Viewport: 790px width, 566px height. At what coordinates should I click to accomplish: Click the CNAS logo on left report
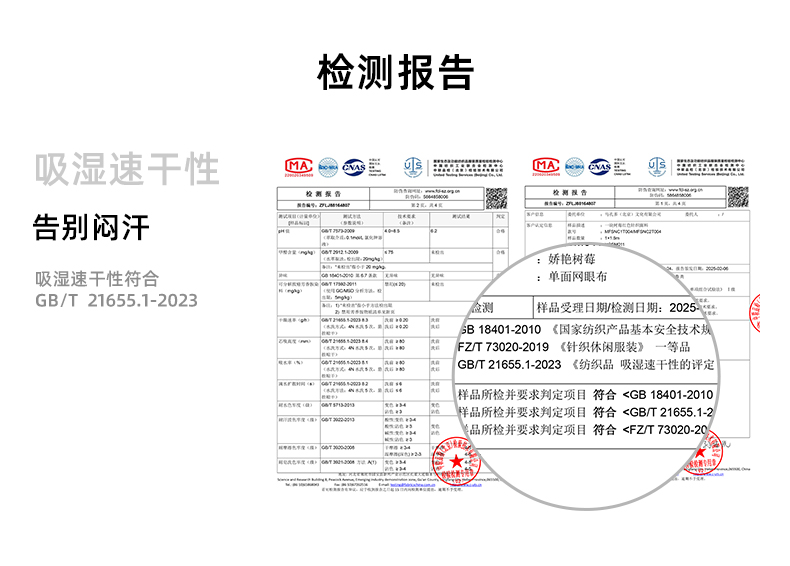pyautogui.click(x=354, y=167)
